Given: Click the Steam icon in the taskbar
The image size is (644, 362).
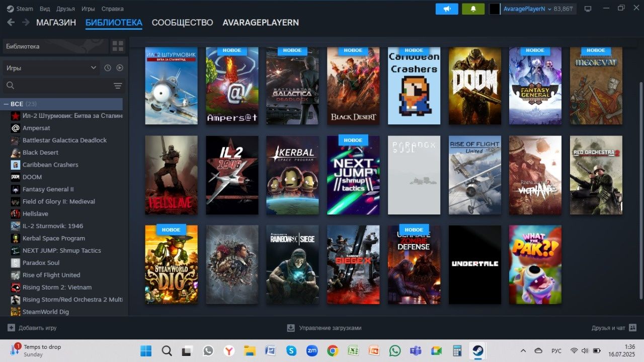Looking at the screenshot, I should click(x=477, y=350).
